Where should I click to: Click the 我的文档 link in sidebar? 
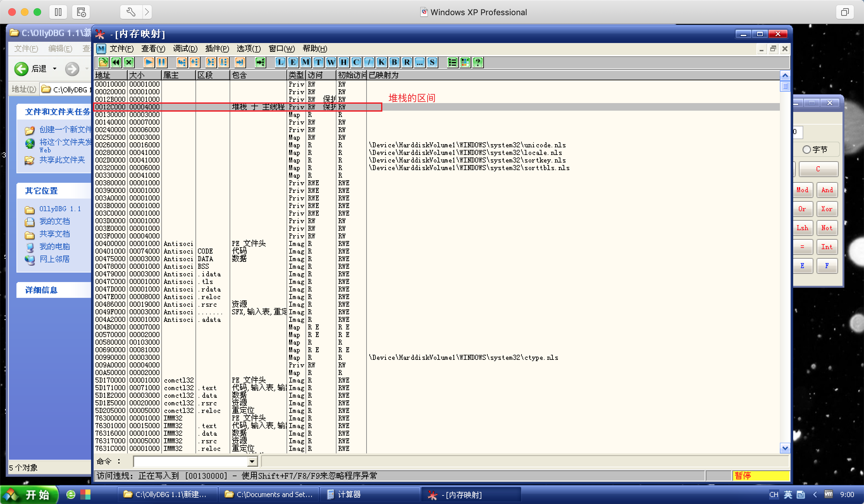point(54,221)
